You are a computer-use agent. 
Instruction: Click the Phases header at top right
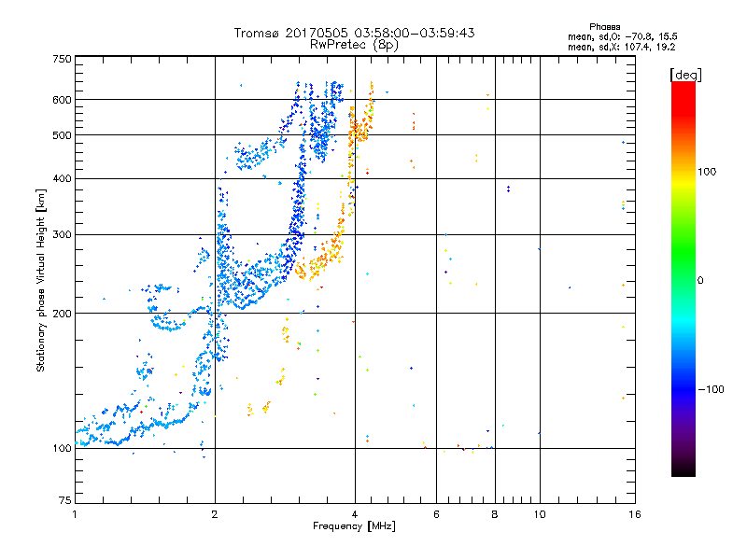[604, 27]
